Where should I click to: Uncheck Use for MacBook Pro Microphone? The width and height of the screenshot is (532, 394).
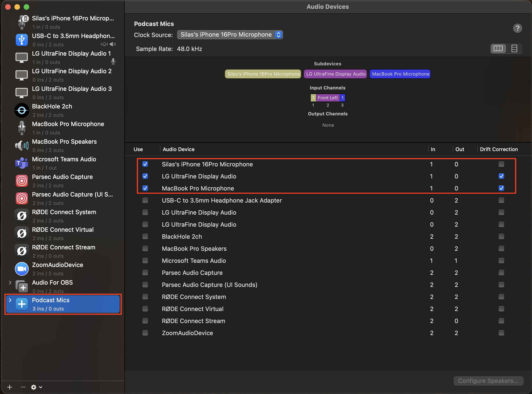pyautogui.click(x=145, y=188)
